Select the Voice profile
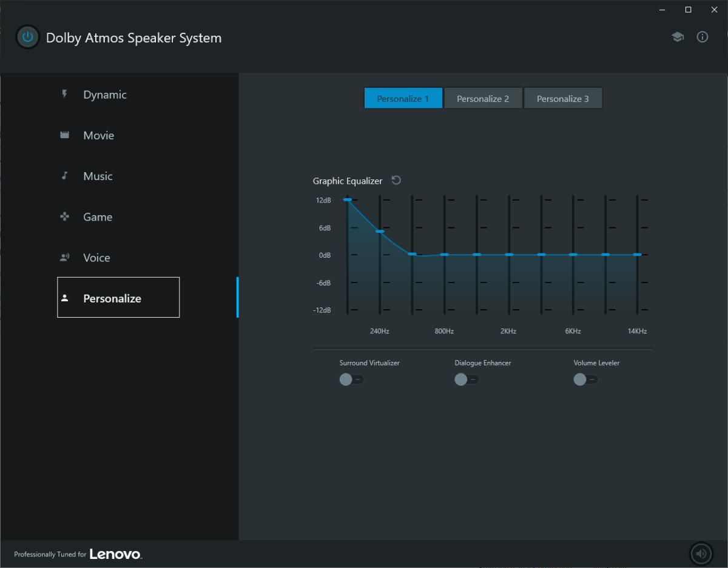Image resolution: width=728 pixels, height=568 pixels. 96,258
